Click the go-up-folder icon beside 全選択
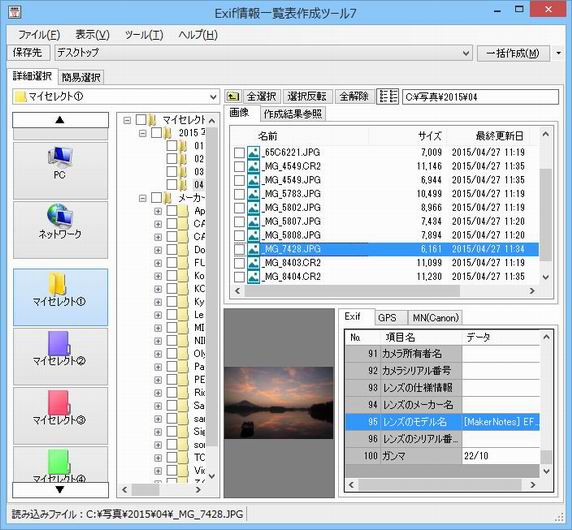572x530 pixels. 233,97
